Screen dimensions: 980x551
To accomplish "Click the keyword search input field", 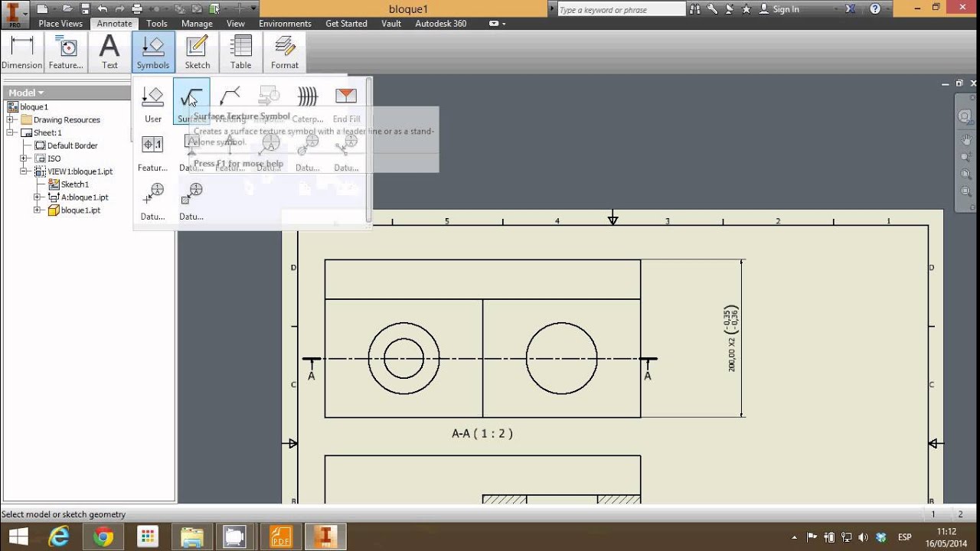I will point(621,10).
